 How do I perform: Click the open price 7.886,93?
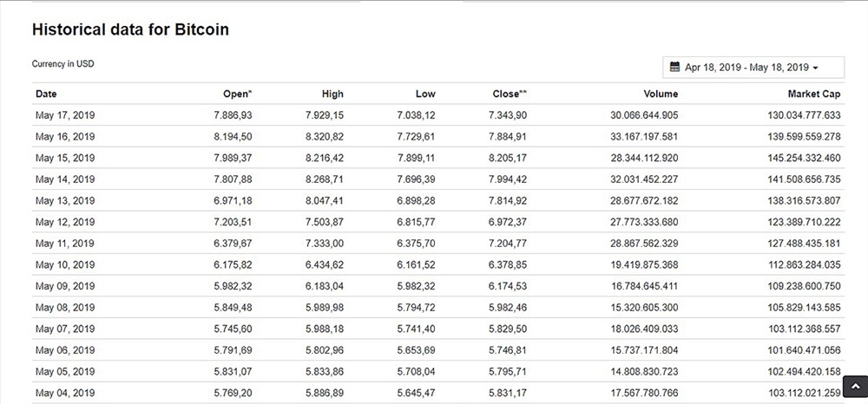[x=233, y=115]
